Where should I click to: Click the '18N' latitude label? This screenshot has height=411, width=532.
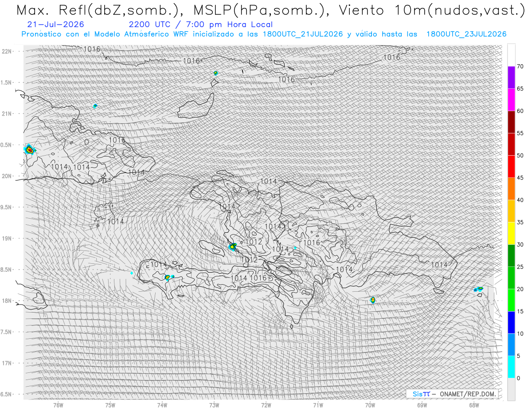[6, 301]
